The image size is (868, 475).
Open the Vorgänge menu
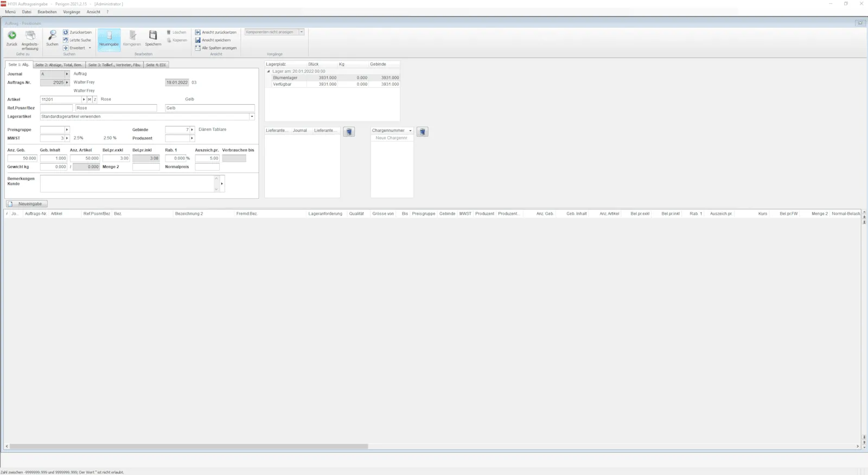72,12
